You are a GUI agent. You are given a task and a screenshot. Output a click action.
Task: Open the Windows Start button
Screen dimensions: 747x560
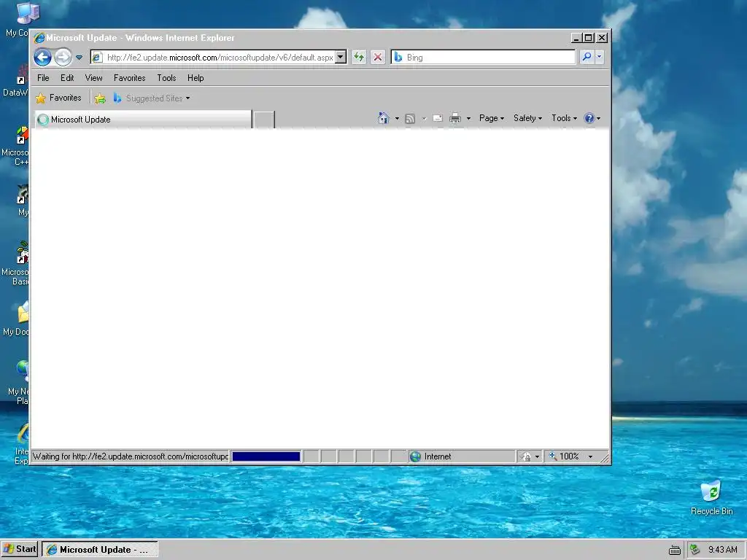click(20, 549)
